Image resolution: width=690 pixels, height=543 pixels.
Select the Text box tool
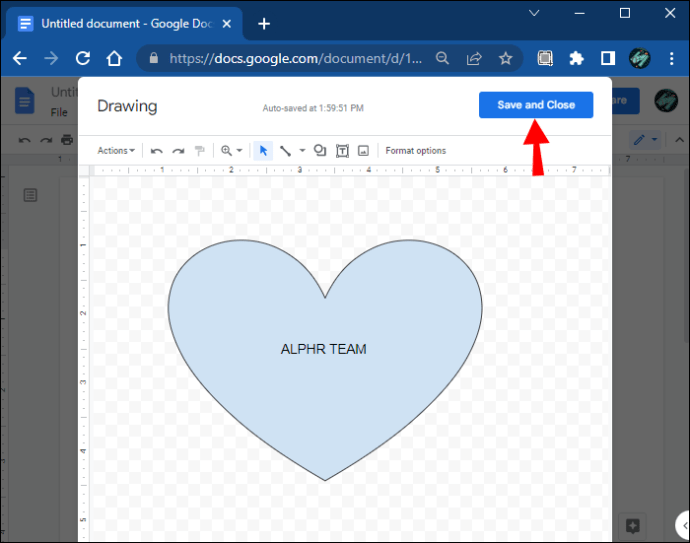pos(342,151)
